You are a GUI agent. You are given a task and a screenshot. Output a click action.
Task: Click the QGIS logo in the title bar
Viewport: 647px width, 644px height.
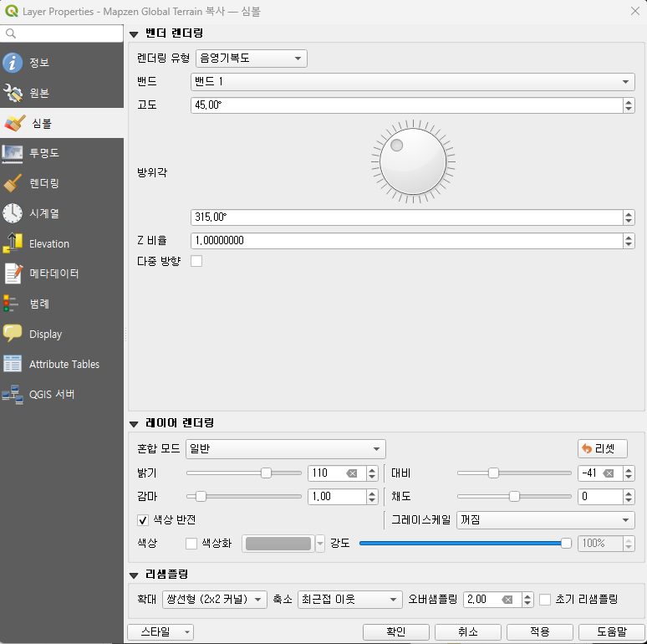pyautogui.click(x=12, y=11)
